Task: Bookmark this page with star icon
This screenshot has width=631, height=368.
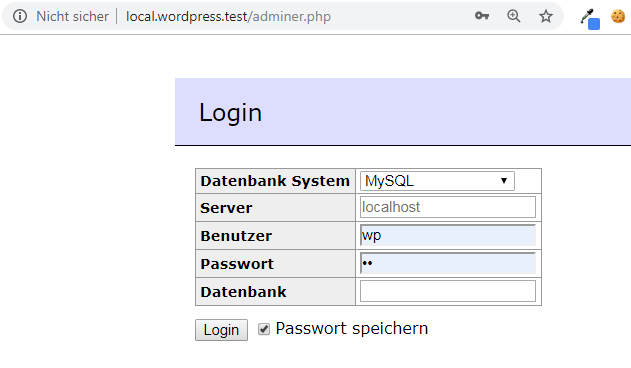Action: (546, 16)
